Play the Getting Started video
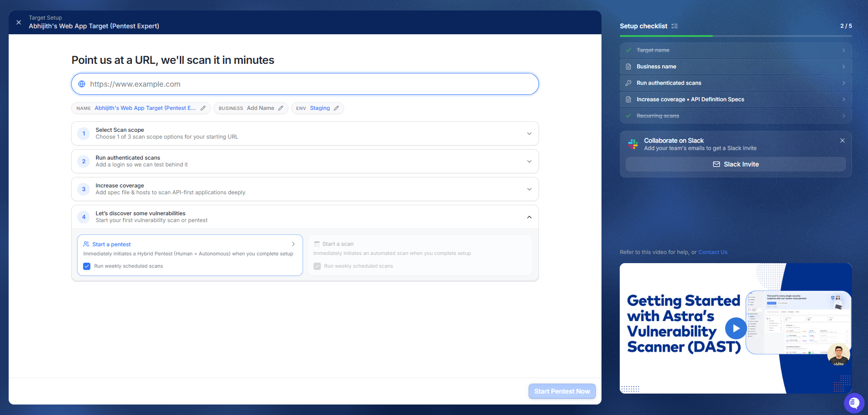The width and height of the screenshot is (868, 415). pos(736,328)
